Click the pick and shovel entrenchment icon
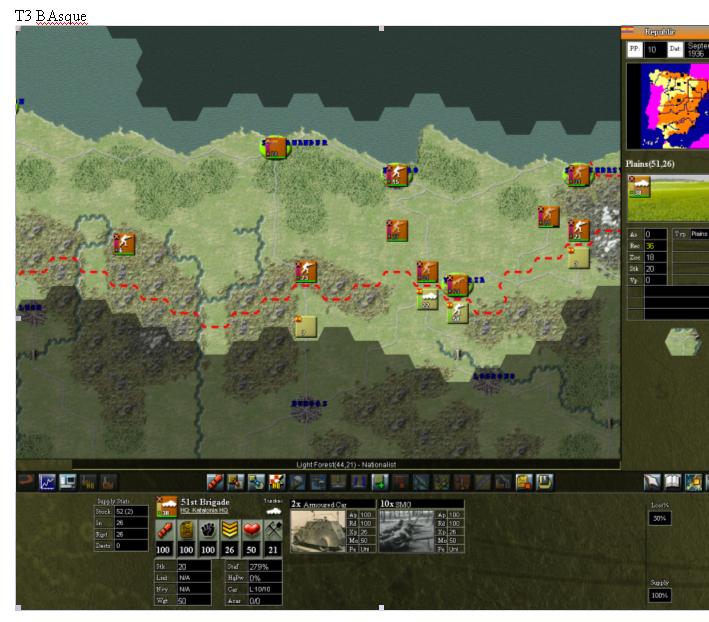The height and width of the screenshot is (622, 709). (273, 530)
